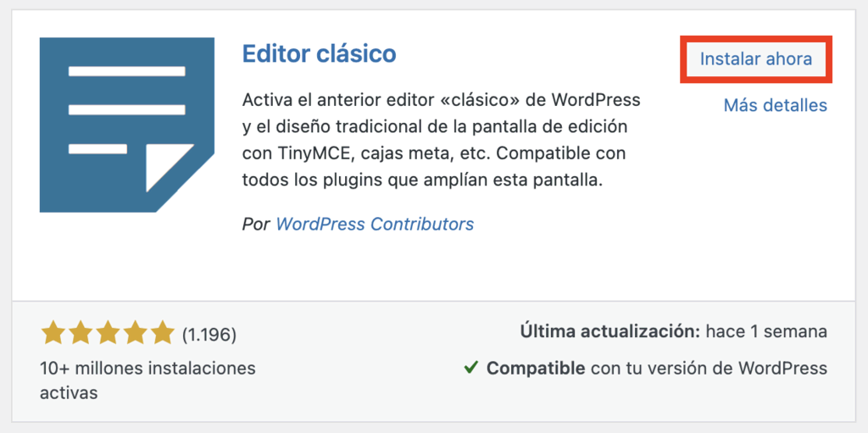Click the green compatibility checkmark icon

pos(470,369)
